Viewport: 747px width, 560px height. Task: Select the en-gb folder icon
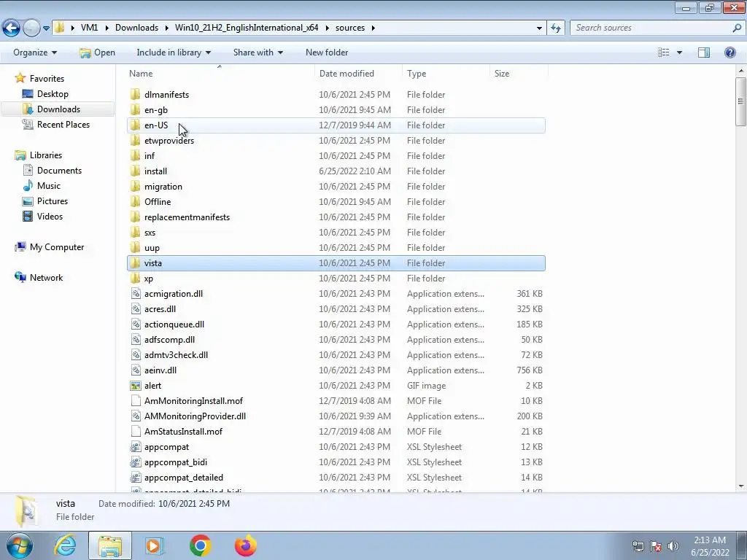click(x=135, y=109)
